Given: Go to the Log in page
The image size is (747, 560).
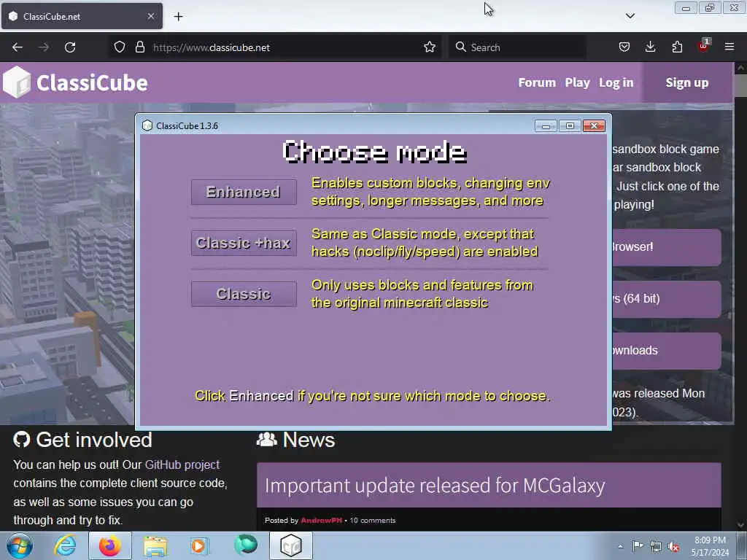Looking at the screenshot, I should point(616,83).
